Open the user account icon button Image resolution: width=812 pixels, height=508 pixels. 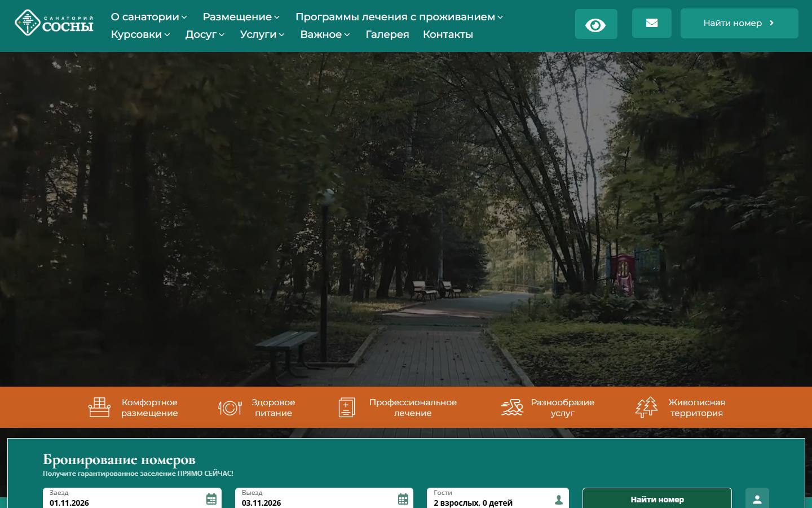click(757, 499)
